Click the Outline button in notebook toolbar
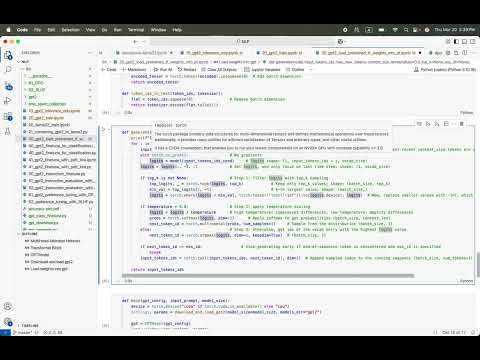Screen dimensions: 480x360 click(x=295, y=69)
